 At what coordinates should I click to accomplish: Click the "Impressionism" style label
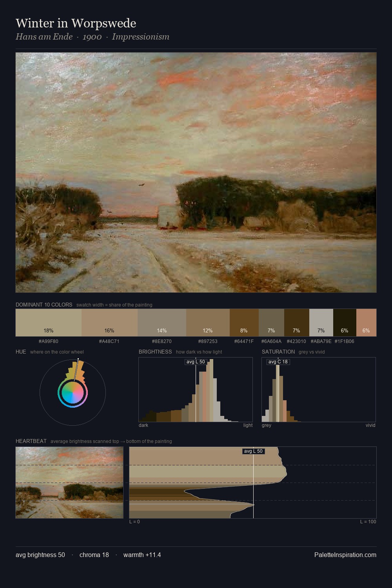(141, 37)
